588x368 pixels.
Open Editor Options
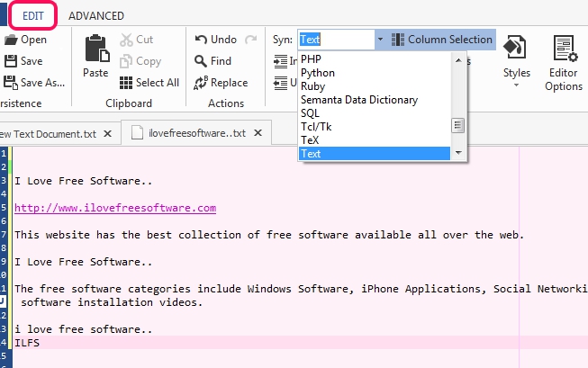click(564, 63)
